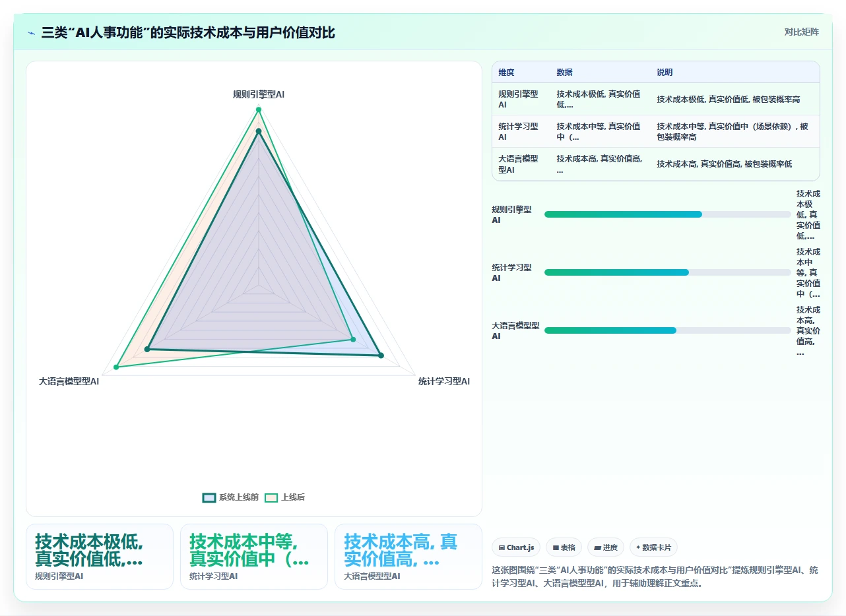Click the 对比矩阵 label in the header
The height and width of the screenshot is (616, 846).
pyautogui.click(x=802, y=32)
